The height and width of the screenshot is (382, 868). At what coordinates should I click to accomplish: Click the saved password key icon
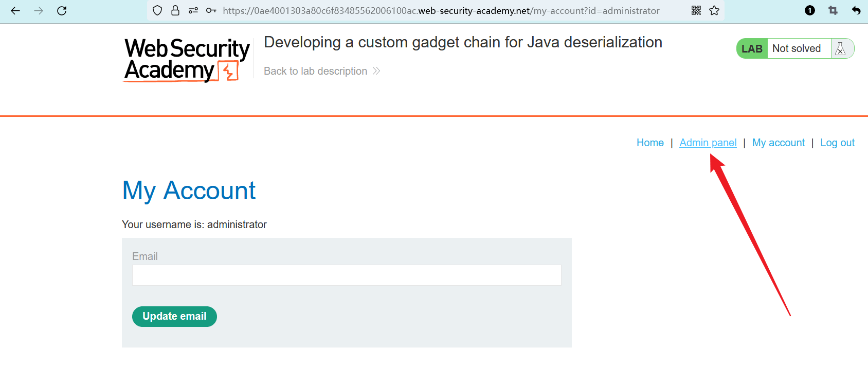[x=211, y=11]
